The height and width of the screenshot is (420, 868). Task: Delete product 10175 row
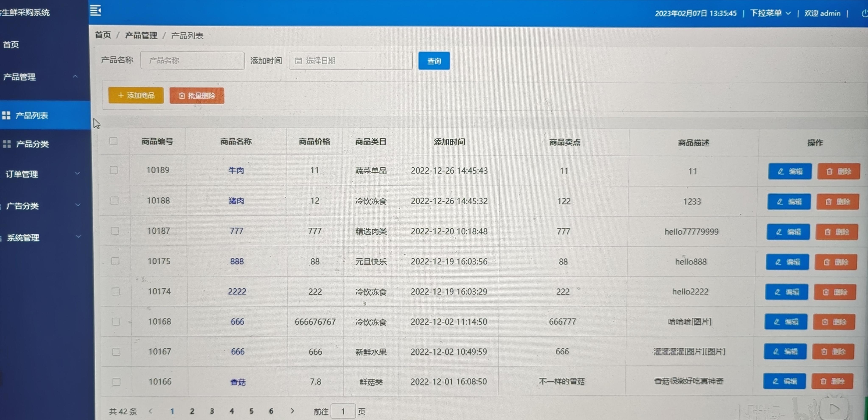click(836, 262)
